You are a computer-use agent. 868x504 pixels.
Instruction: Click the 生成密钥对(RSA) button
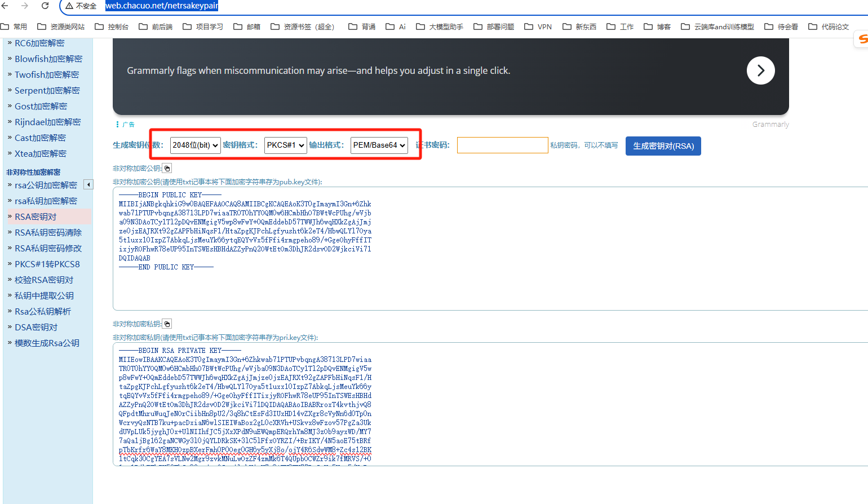coord(663,145)
